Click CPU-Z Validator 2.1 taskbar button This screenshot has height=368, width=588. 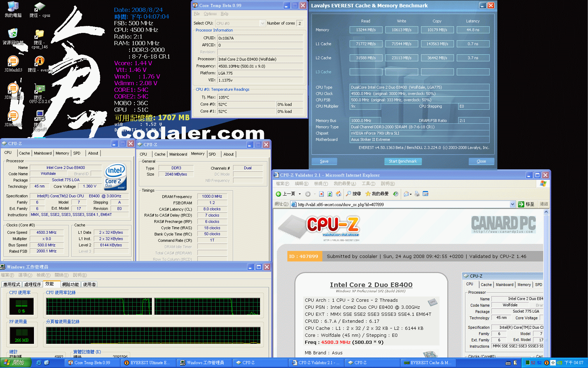[316, 363]
